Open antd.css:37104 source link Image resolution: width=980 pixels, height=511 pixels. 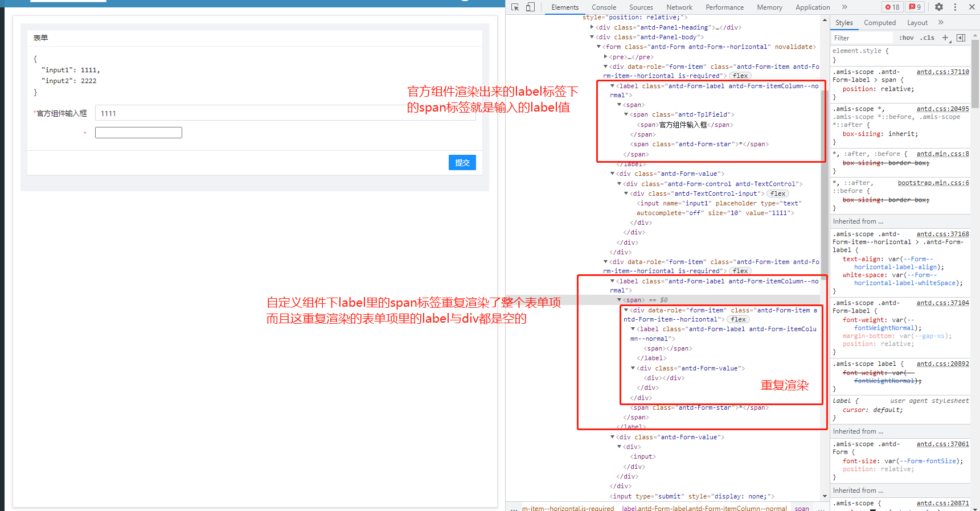pos(942,303)
